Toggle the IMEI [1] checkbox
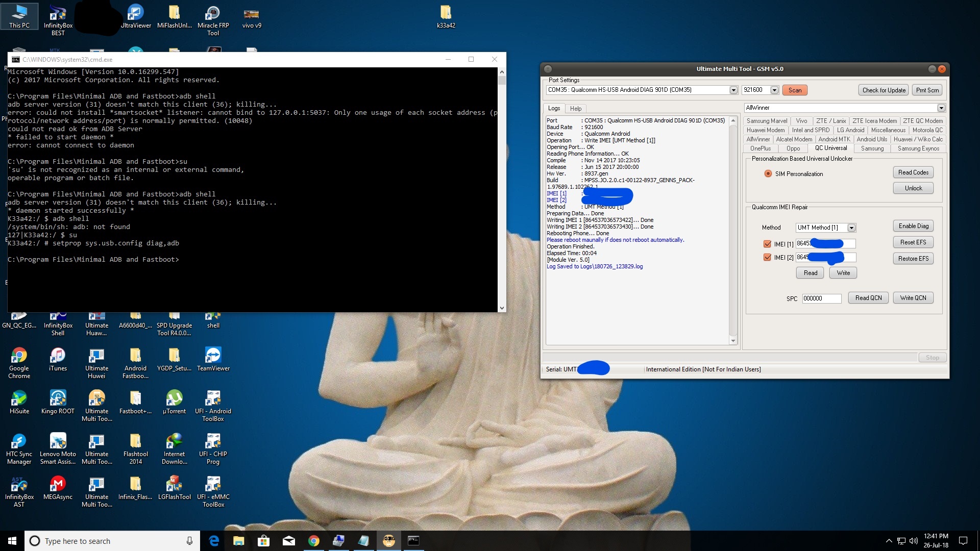 767,244
